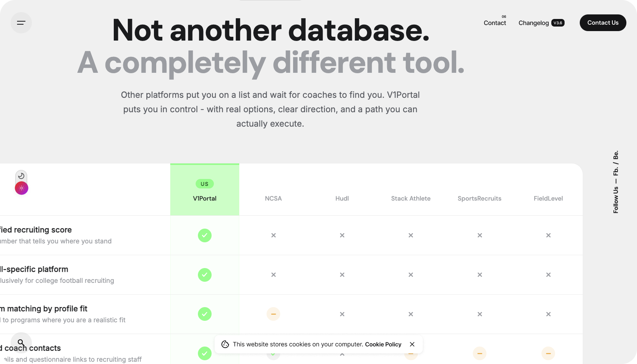
Task: Click the V3.6 version badge
Action: pos(558,23)
